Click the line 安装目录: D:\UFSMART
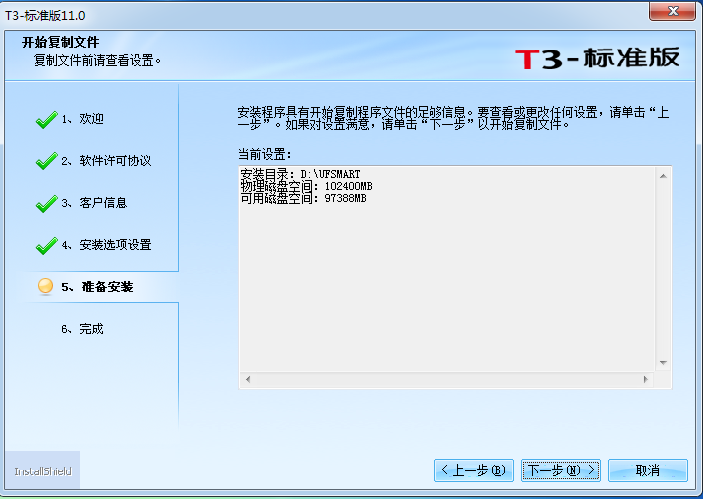703x499 pixels. (x=300, y=174)
